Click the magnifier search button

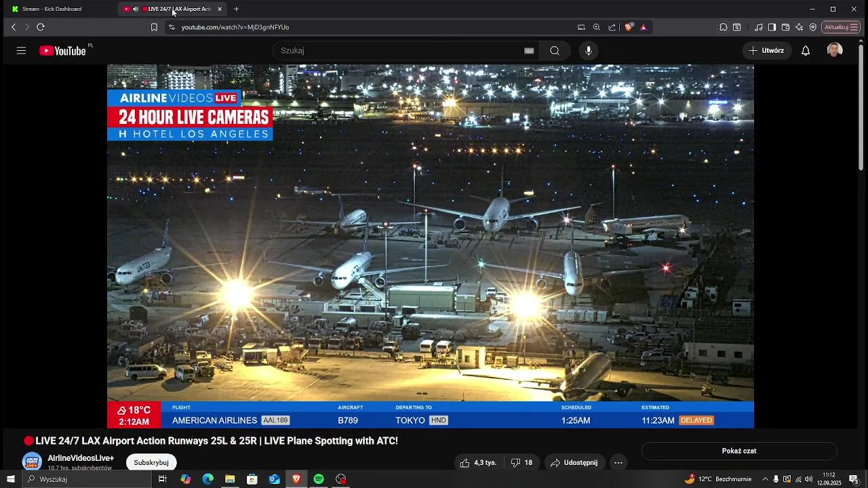coord(555,51)
